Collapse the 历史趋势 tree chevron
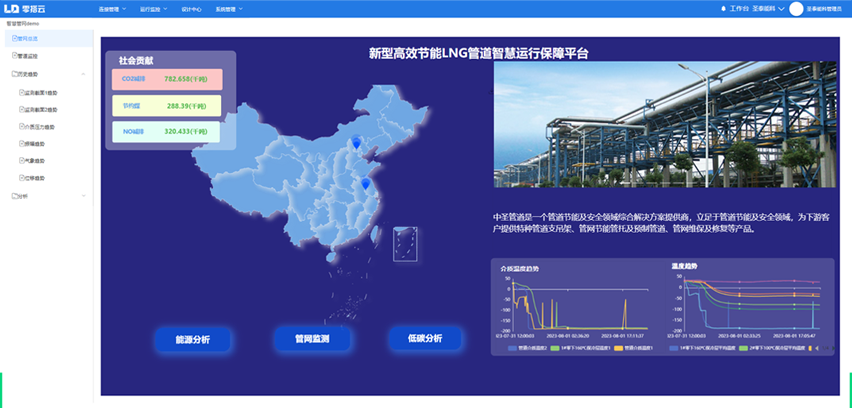The height and width of the screenshot is (408, 852). tap(84, 74)
